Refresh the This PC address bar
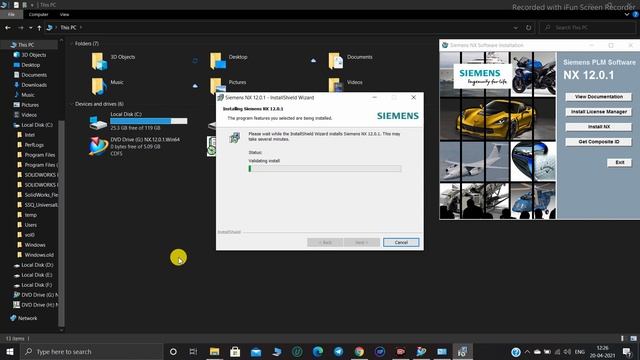The height and width of the screenshot is (360, 640). 528,28
